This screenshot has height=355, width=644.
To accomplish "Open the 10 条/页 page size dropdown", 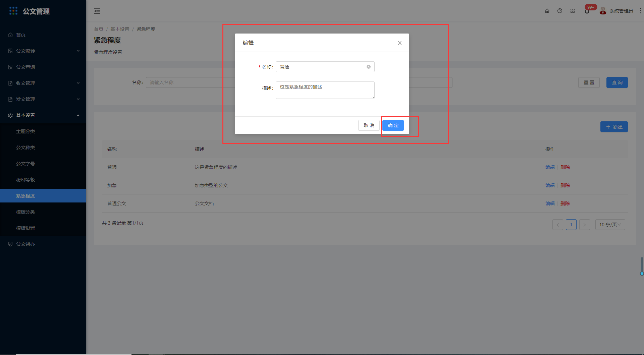I will pyautogui.click(x=610, y=225).
